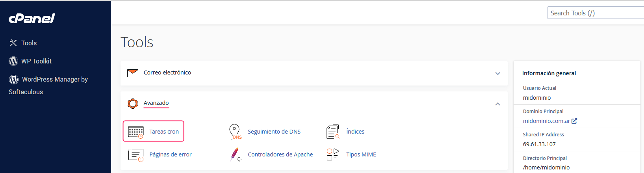This screenshot has height=173, width=644.
Task: Click the Tareas cron calendar icon
Action: tap(135, 132)
